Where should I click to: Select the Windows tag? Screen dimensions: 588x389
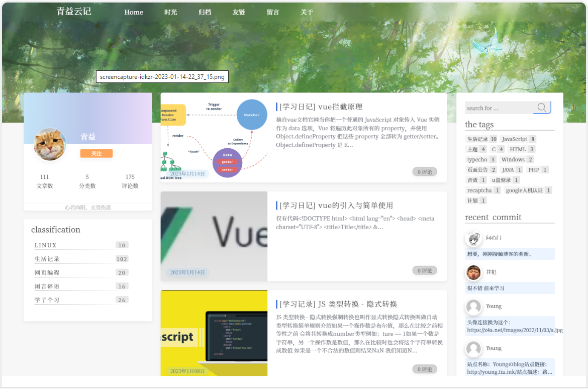coord(517,159)
